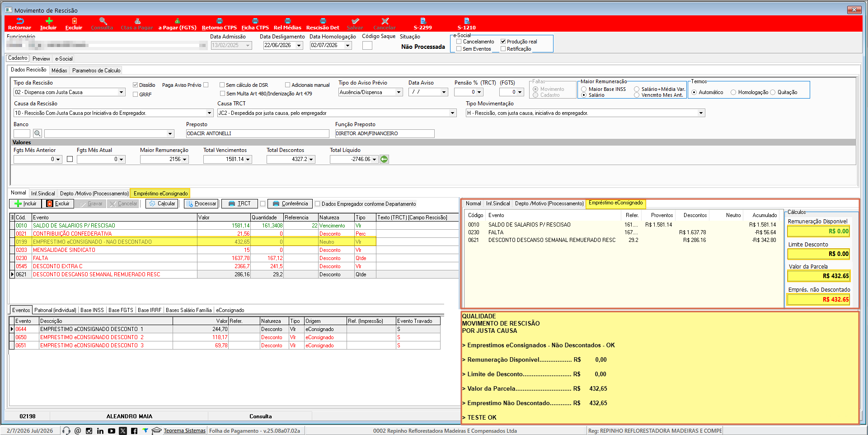868x435 pixels.
Task: Open the Instagram icon in status bar
Action: pos(89,431)
